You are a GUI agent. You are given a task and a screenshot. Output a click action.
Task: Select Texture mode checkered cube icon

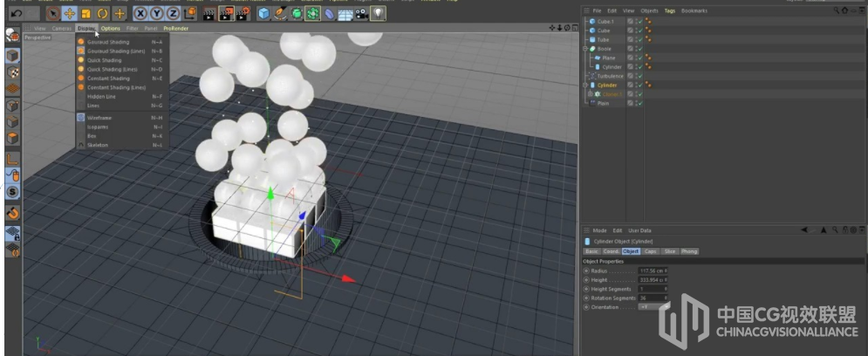[12, 72]
